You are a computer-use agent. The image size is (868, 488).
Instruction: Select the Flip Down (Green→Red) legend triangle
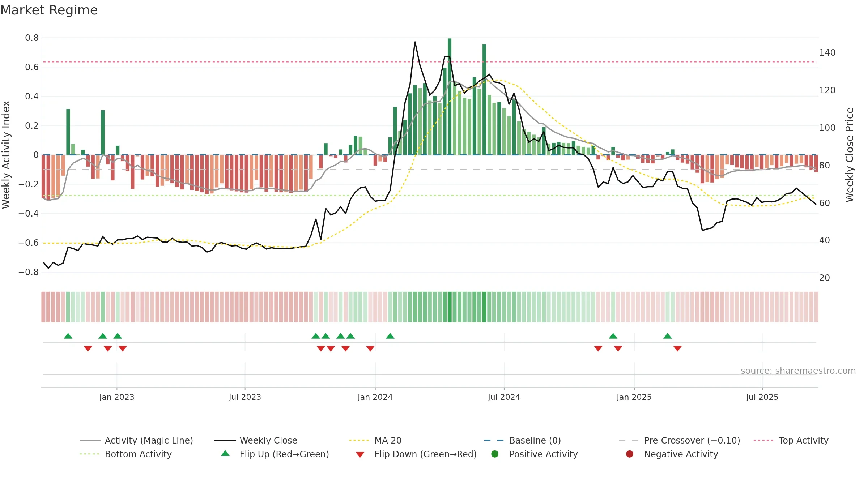click(360, 454)
